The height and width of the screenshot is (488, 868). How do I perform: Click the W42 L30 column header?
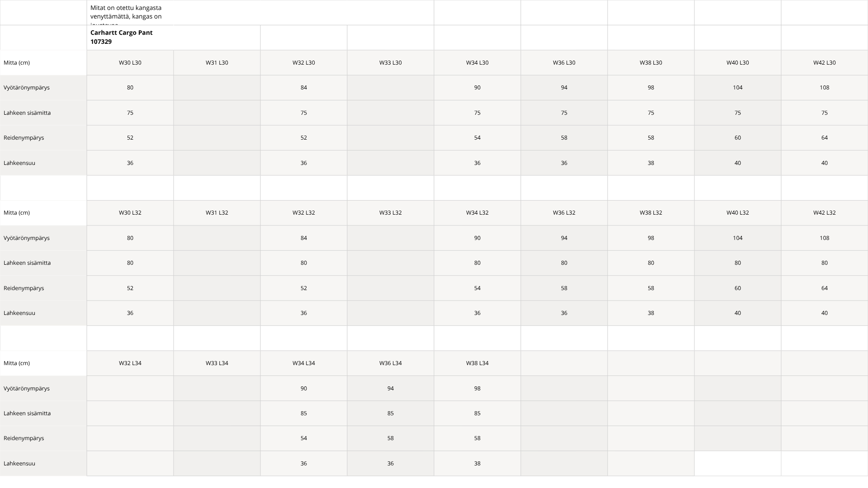[824, 63]
